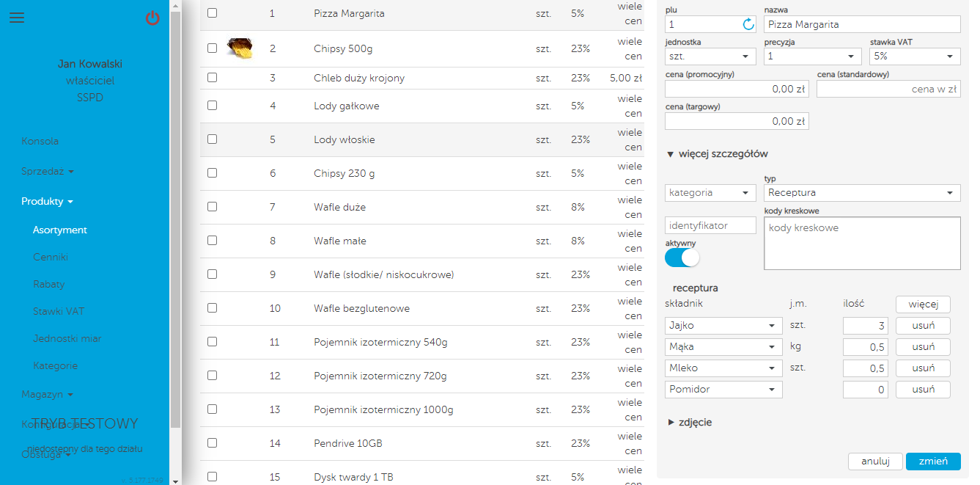Open the hamburger menu icon
The width and height of the screenshot is (980, 485).
[17, 18]
